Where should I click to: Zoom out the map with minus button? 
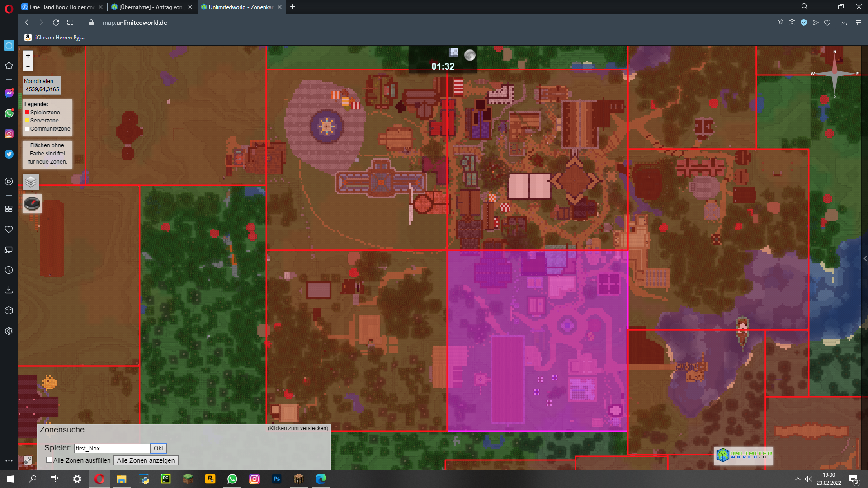(28, 66)
